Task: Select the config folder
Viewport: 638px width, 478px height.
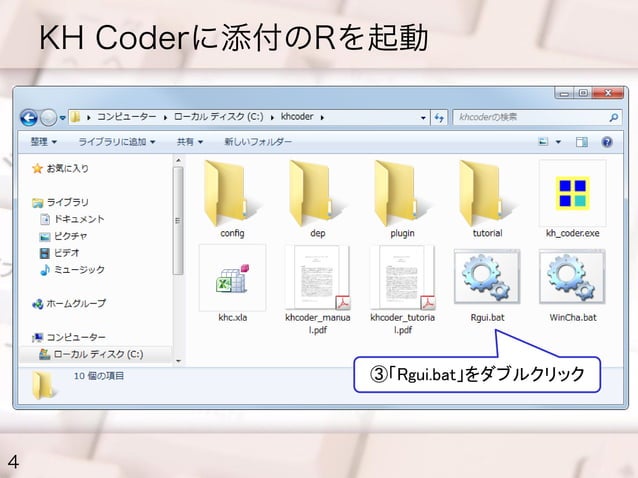Action: point(232,199)
